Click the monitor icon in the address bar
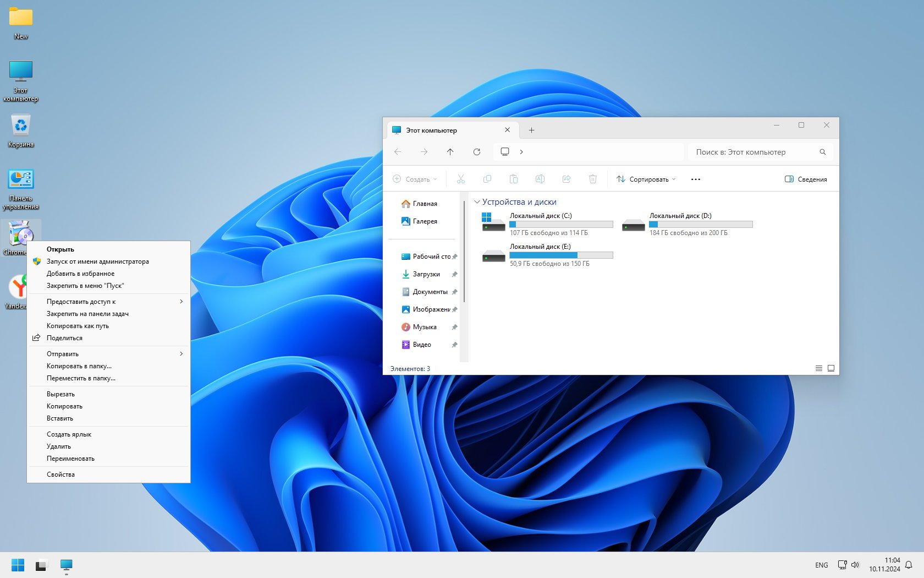The width and height of the screenshot is (924, 578). [x=505, y=151]
